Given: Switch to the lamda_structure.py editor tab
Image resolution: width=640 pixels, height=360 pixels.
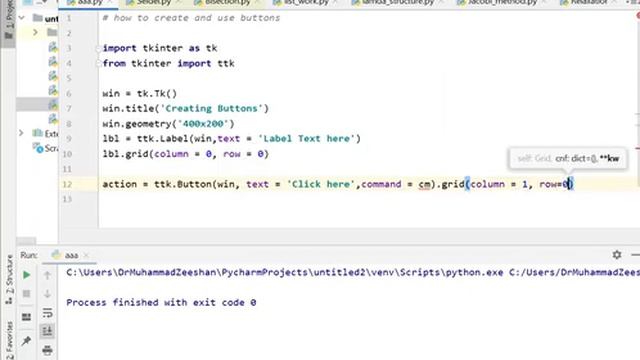Looking at the screenshot, I should [398, 3].
